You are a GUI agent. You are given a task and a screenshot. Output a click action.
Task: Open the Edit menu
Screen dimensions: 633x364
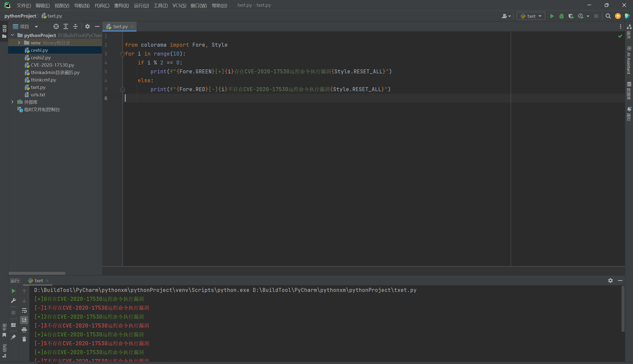coord(43,5)
